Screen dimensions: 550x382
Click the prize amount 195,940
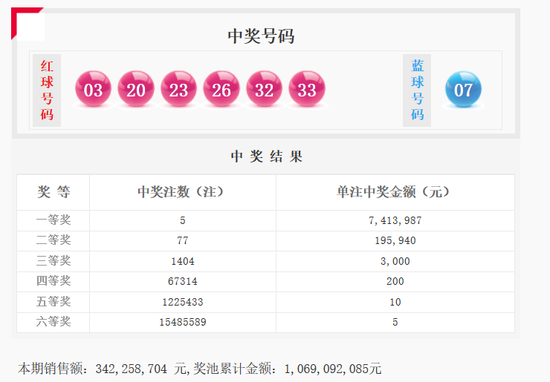[x=395, y=240]
